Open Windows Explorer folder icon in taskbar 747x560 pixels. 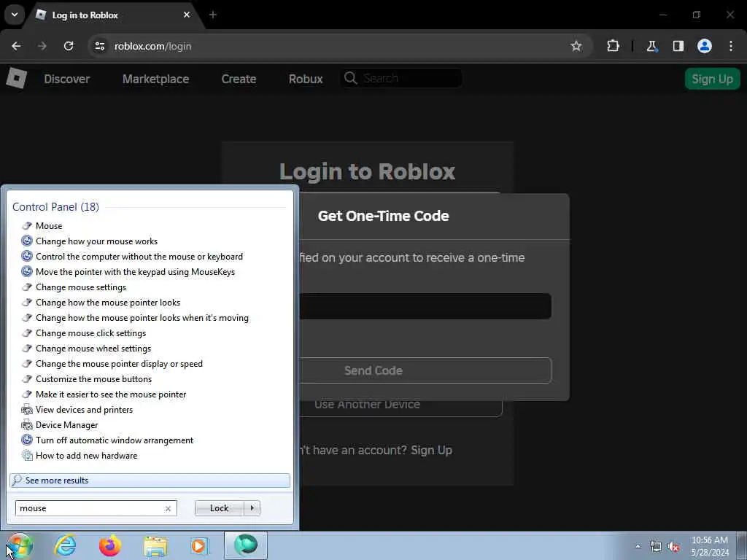tap(155, 545)
